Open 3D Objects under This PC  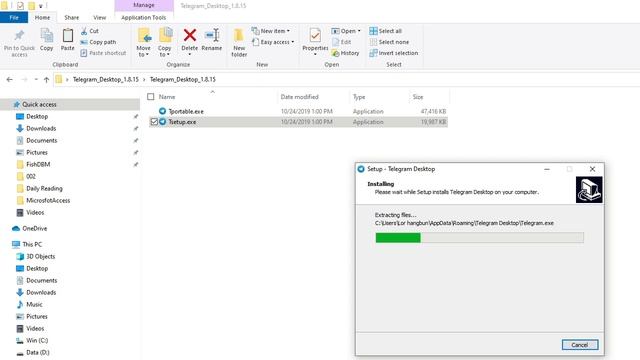[x=40, y=256]
